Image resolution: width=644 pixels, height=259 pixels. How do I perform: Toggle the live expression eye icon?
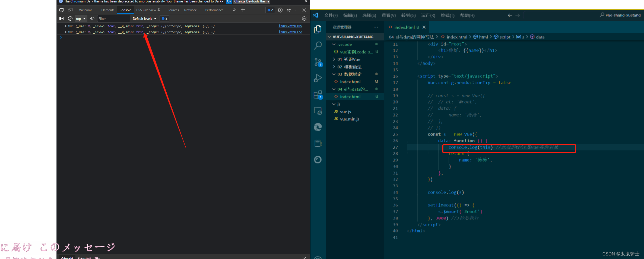pos(92,18)
